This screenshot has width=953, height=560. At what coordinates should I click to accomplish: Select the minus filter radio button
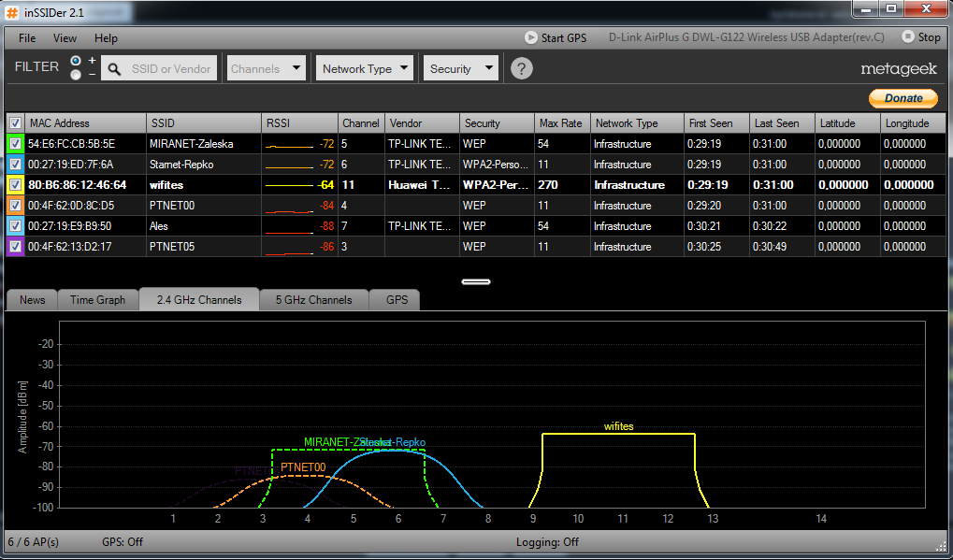pos(76,75)
